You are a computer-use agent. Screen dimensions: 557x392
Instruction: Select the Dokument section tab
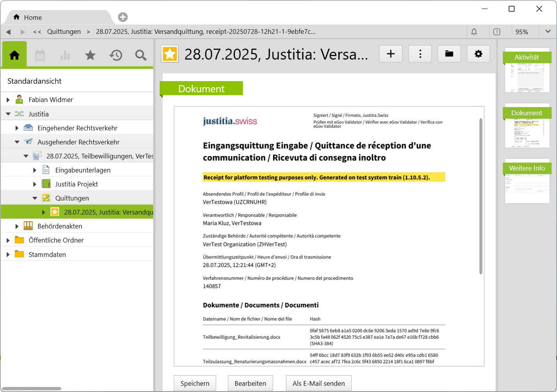click(x=201, y=88)
